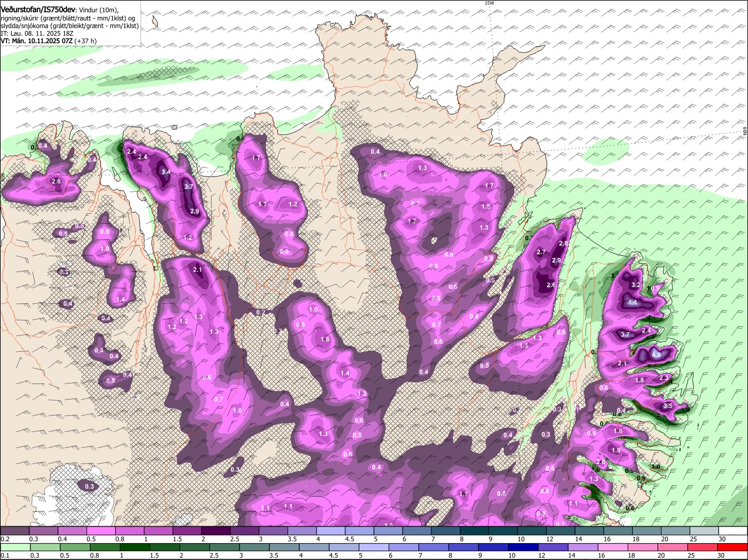Click the white swatch above 30 in snow legend

point(733,530)
